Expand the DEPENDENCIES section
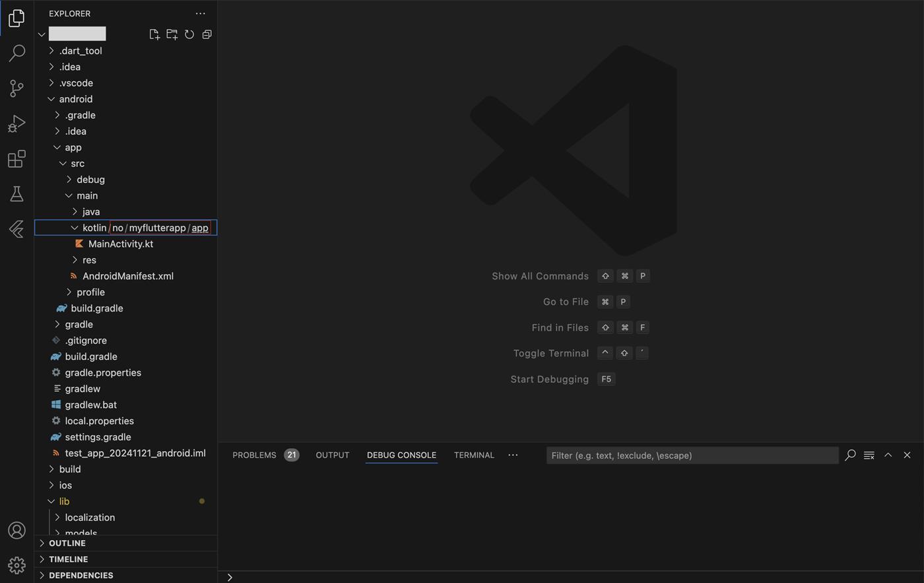 [125, 575]
